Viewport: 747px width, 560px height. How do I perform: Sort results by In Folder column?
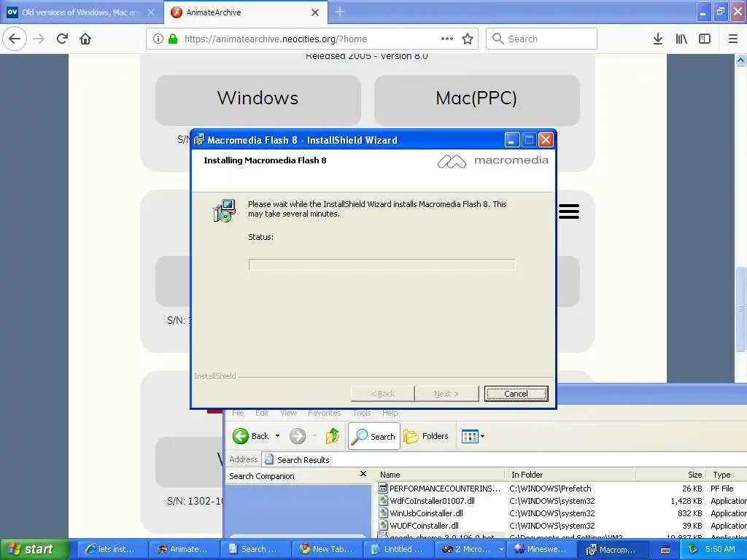click(570, 475)
